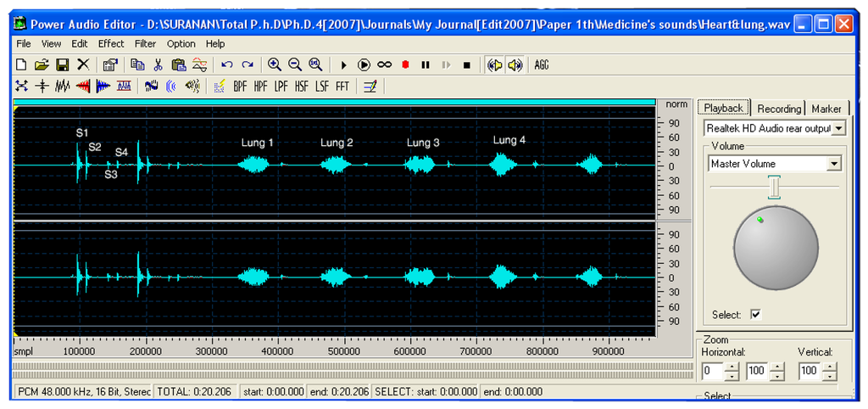Image resolution: width=868 pixels, height=409 pixels.
Task: Apply the normalize waveform icon
Action: pos(62,86)
